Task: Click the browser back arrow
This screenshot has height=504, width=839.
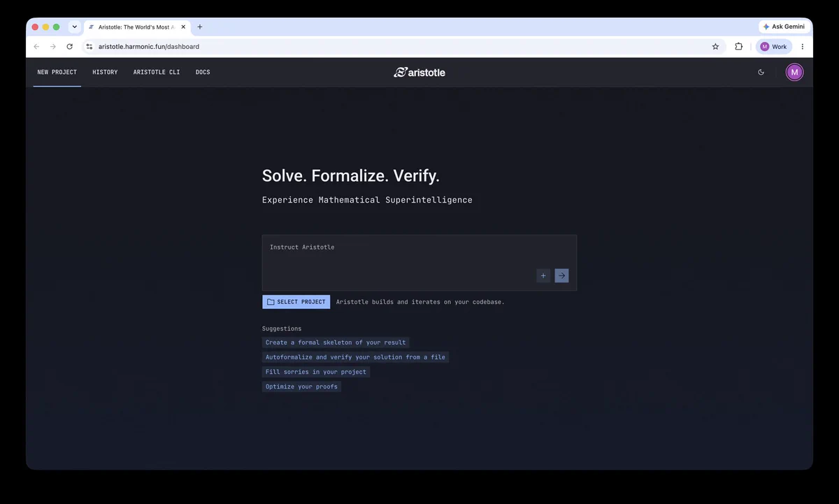Action: pos(36,47)
